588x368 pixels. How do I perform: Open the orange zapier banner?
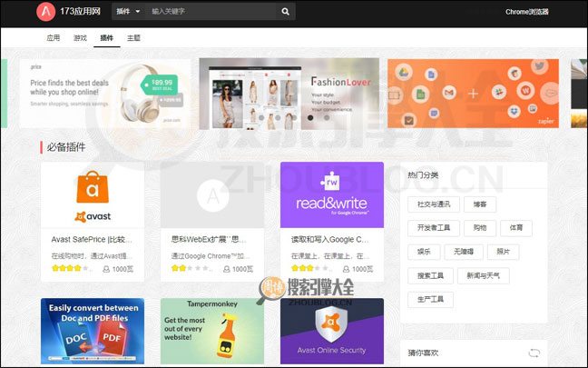point(473,94)
